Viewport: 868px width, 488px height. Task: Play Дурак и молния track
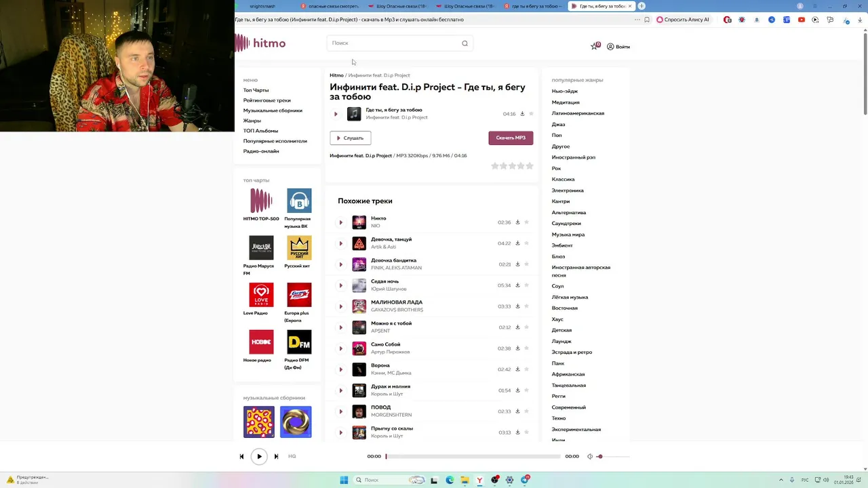tap(341, 390)
